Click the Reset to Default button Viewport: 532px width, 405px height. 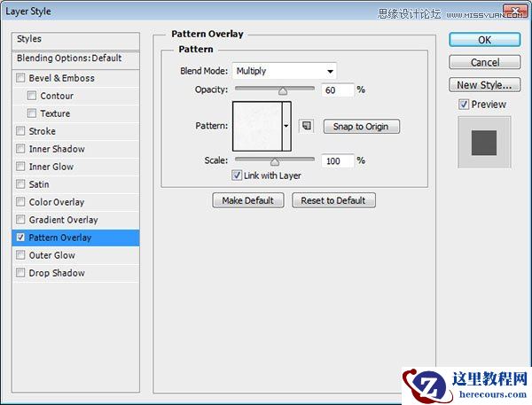click(333, 200)
